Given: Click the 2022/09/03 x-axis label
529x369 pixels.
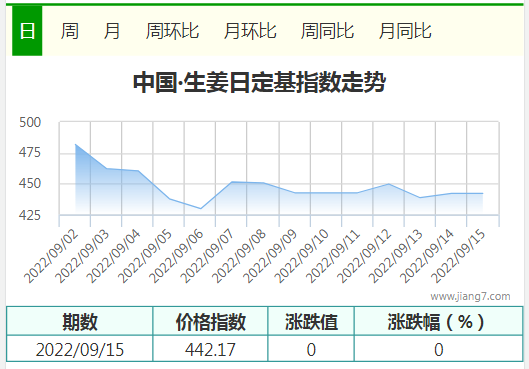Looking at the screenshot, I should click(x=83, y=256).
